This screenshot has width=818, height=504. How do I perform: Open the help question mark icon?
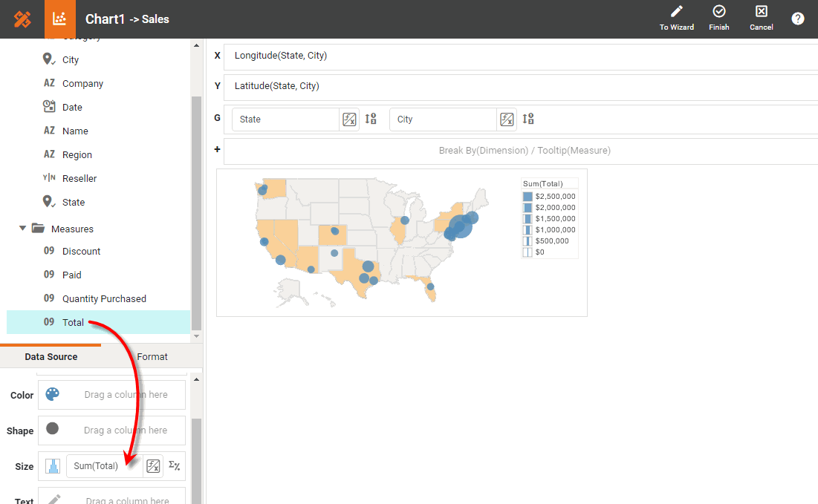pyautogui.click(x=798, y=19)
